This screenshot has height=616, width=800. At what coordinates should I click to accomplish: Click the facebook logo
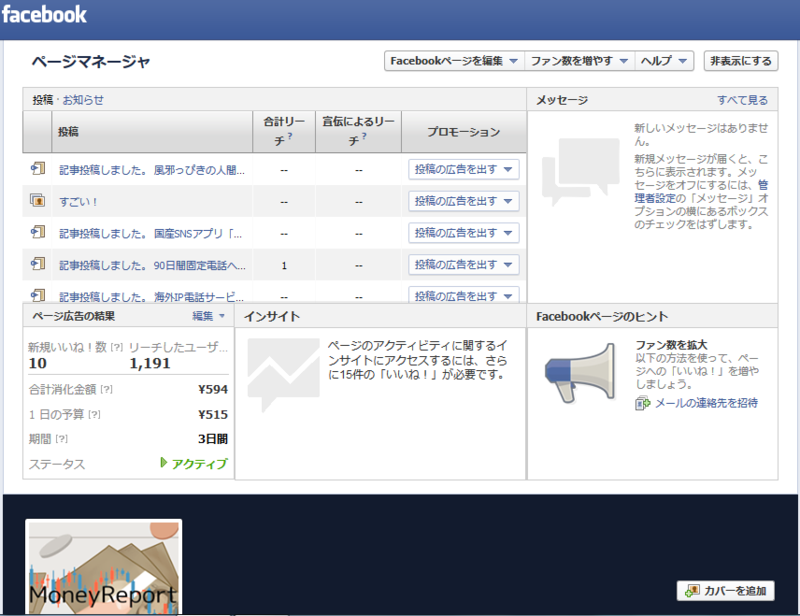(44, 14)
